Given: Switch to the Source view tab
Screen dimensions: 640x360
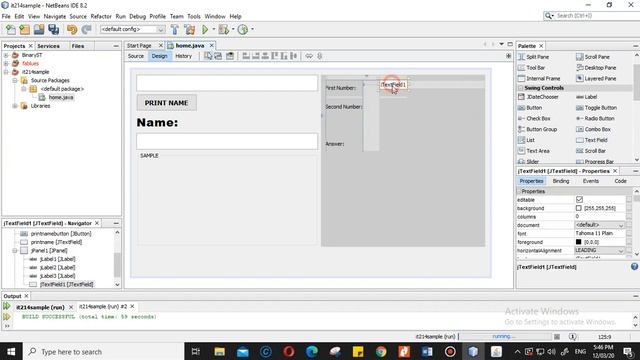Looking at the screenshot, I should point(136,56).
